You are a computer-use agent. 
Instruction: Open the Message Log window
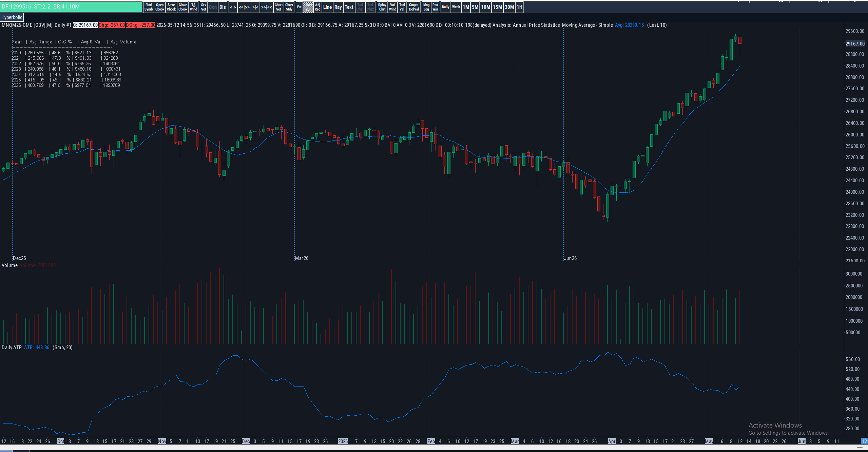(x=426, y=7)
